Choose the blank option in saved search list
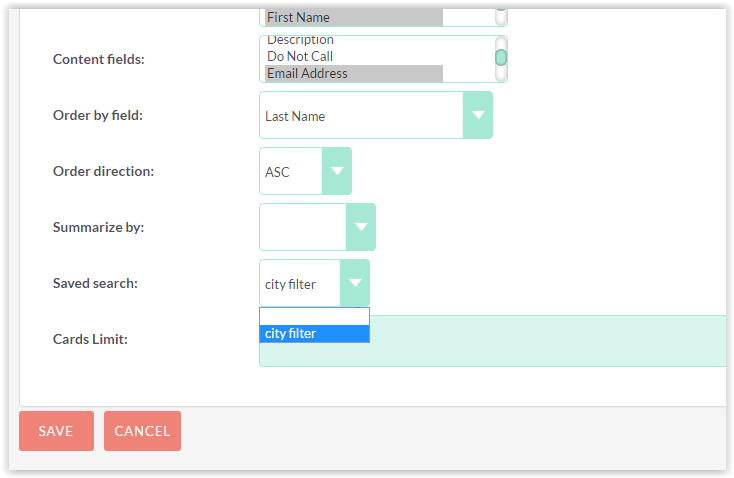The width and height of the screenshot is (734, 478). pyautogui.click(x=314, y=316)
